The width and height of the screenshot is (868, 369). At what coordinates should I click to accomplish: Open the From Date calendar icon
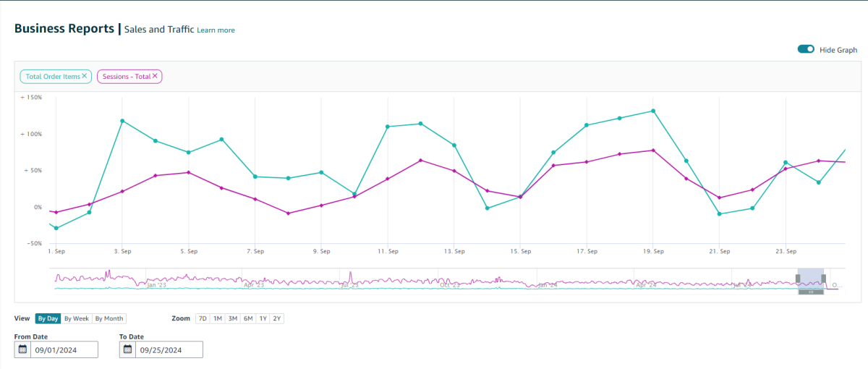(x=22, y=349)
